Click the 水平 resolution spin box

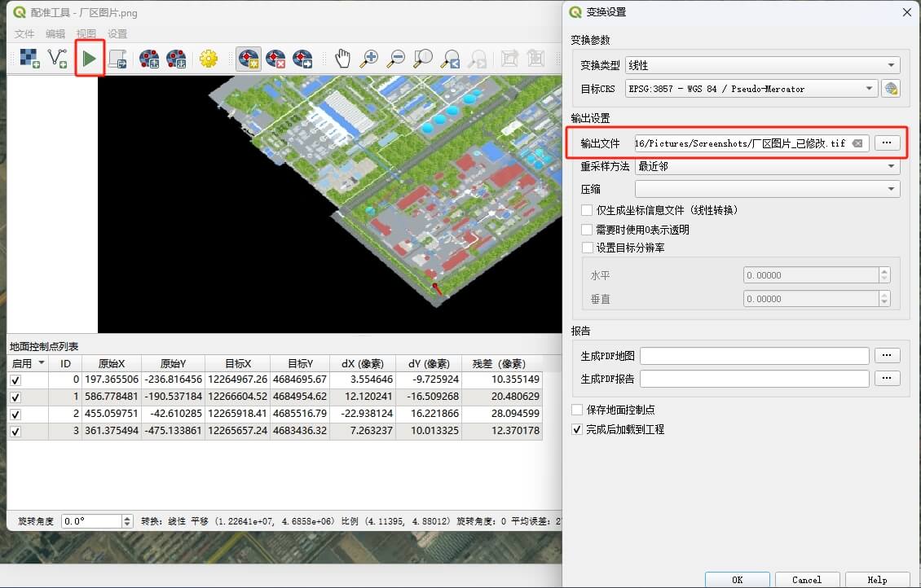[817, 274]
